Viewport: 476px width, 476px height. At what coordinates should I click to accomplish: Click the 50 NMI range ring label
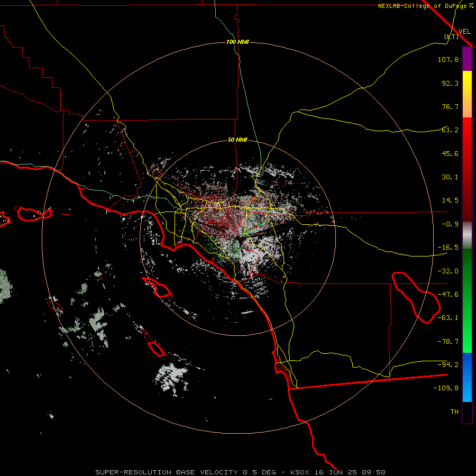coord(237,140)
